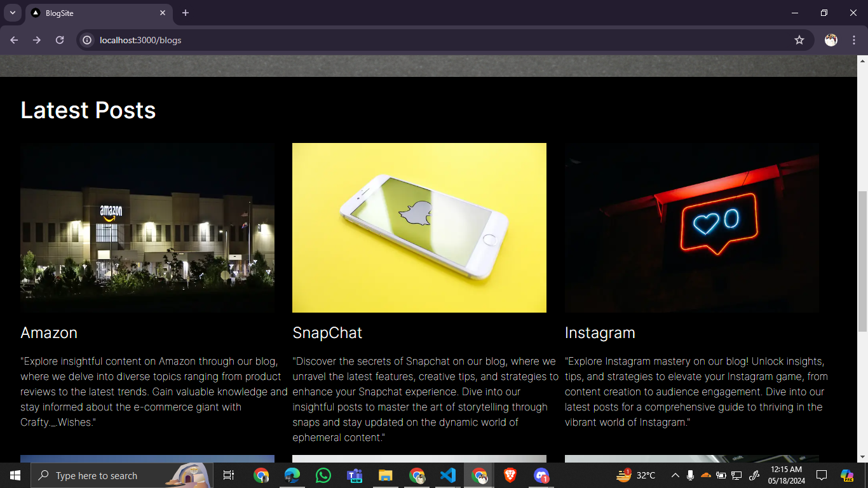Open the notification center icon
The image size is (868, 488).
pos(822,475)
